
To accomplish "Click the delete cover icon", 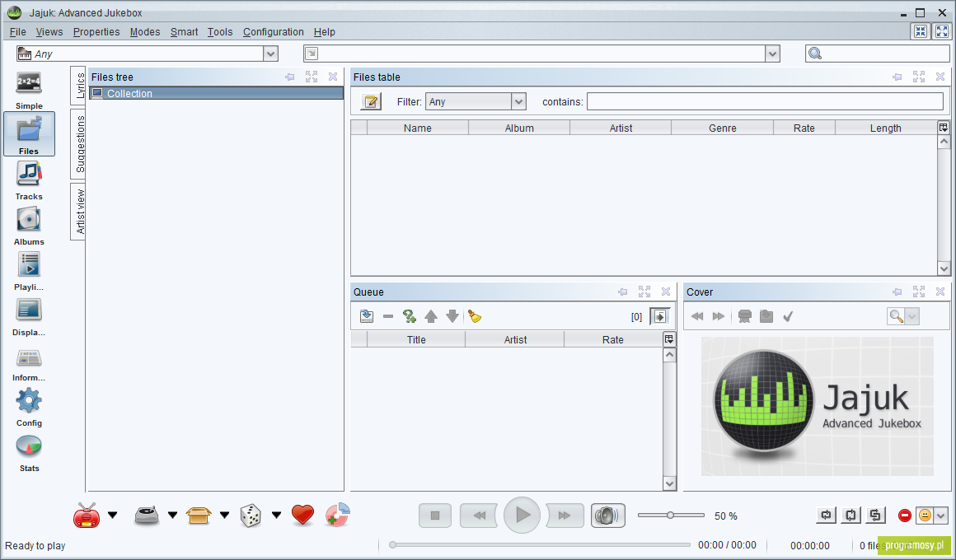I will pos(744,316).
